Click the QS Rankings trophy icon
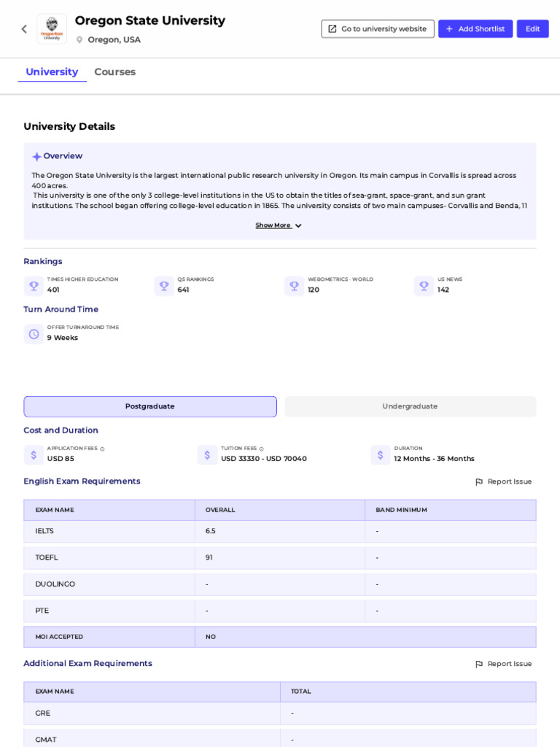Viewport: 560px width, 747px height. (x=164, y=286)
